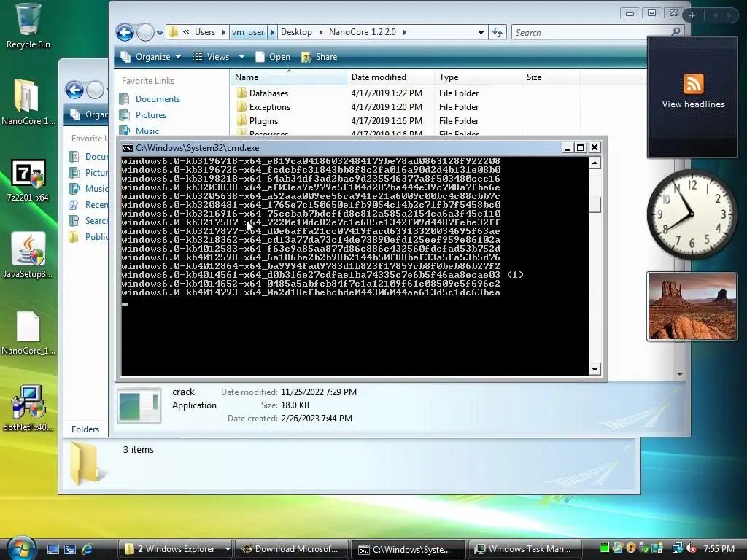Screen dimensions: 747x560
Task: Expand the arrow after NanoCore_1.2.2.0 in the address bar
Action: (x=404, y=32)
